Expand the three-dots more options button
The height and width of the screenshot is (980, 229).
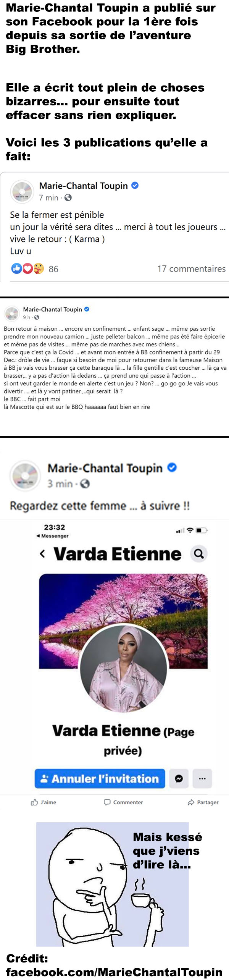(x=202, y=779)
